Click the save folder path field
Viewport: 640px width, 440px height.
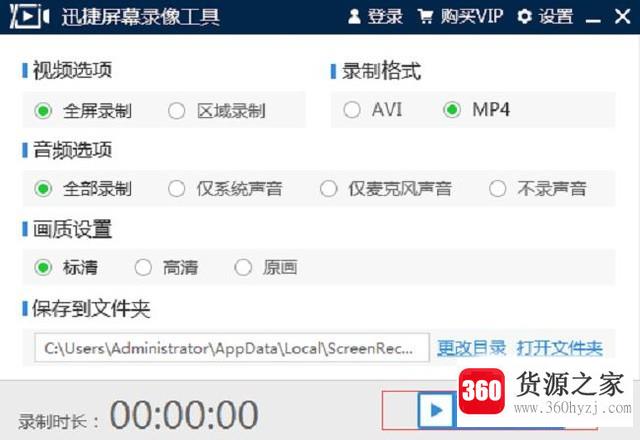[x=232, y=348]
